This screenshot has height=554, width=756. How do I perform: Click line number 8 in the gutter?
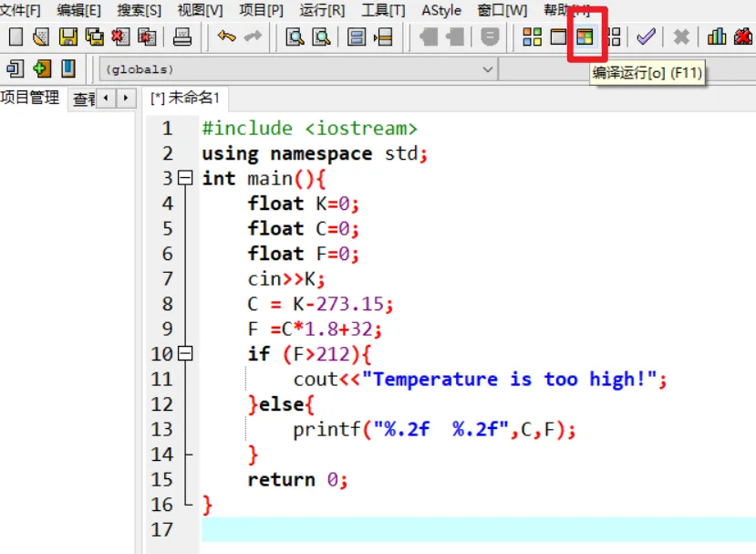pos(167,304)
